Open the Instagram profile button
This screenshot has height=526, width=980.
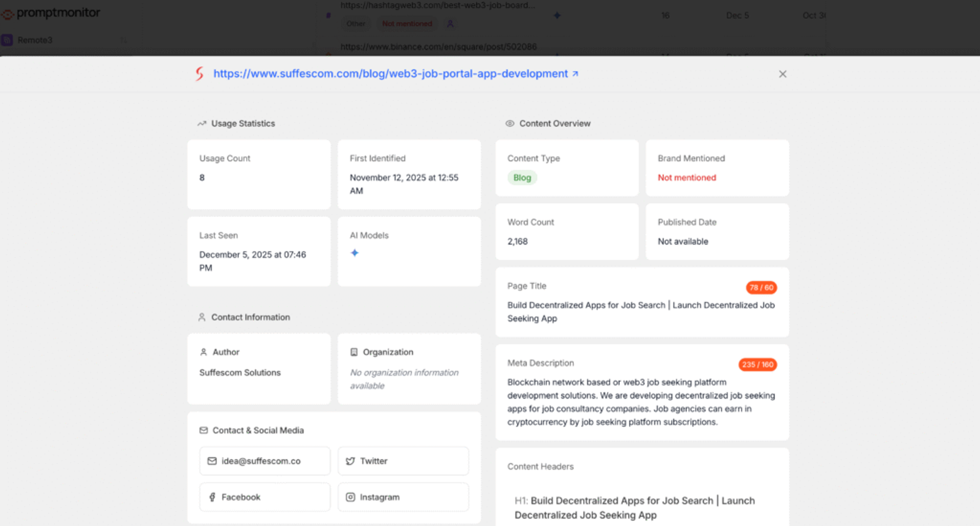[x=403, y=497]
